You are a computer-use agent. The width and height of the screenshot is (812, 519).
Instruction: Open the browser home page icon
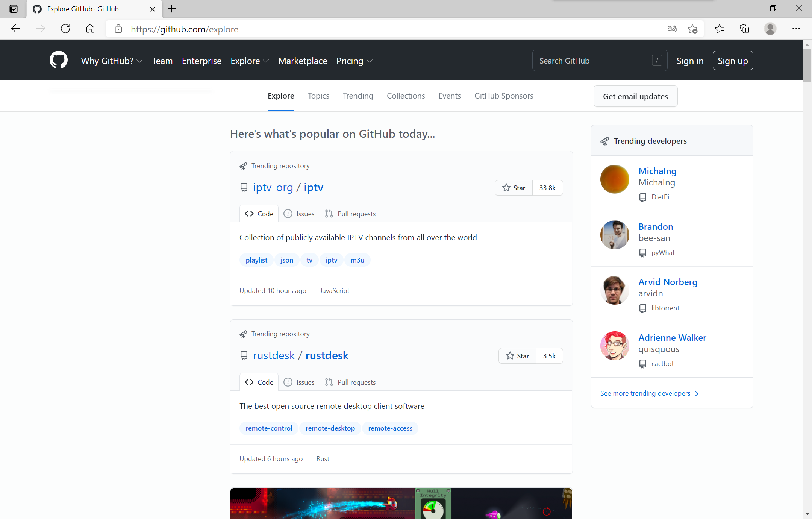coord(90,29)
